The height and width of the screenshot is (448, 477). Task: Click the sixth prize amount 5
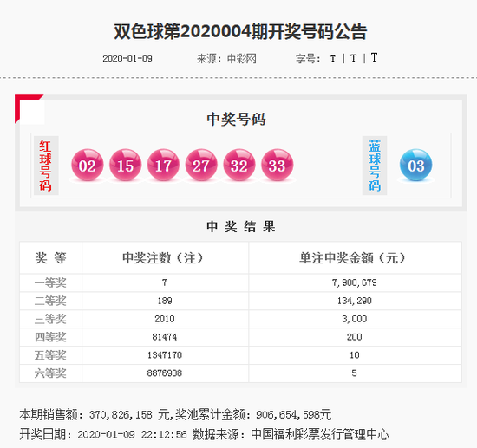coord(354,373)
